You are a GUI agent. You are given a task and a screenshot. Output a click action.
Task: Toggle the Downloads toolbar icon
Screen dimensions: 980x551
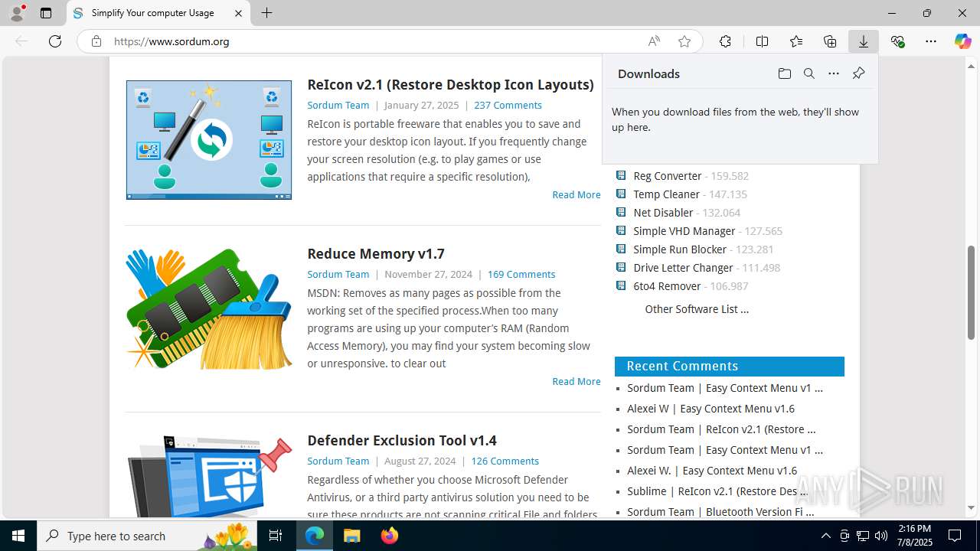pyautogui.click(x=864, y=41)
